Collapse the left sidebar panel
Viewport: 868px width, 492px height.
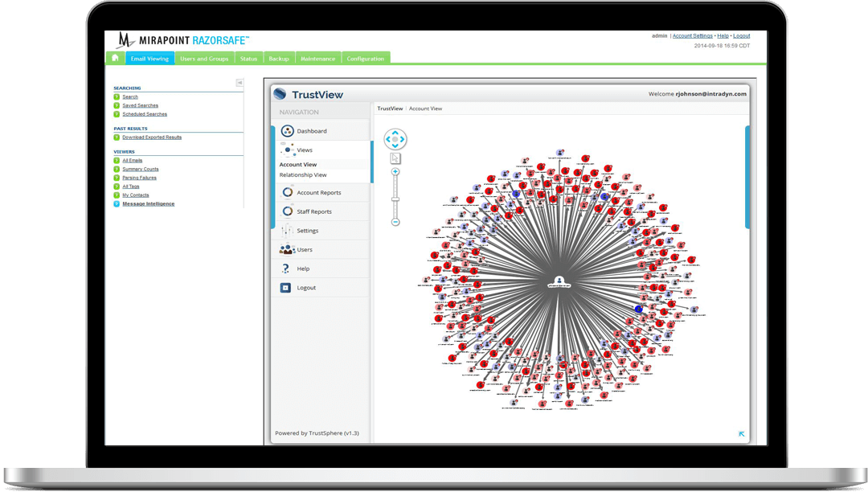pyautogui.click(x=240, y=83)
